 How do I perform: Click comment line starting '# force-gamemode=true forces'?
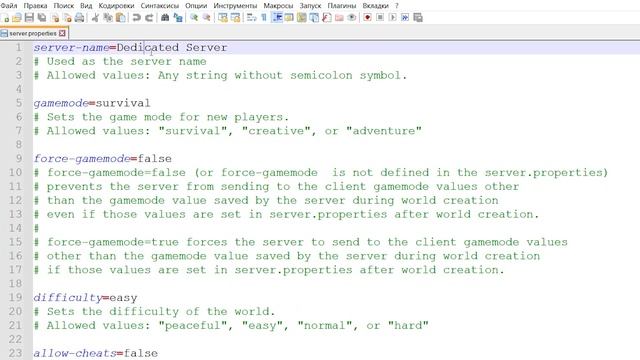point(300,242)
